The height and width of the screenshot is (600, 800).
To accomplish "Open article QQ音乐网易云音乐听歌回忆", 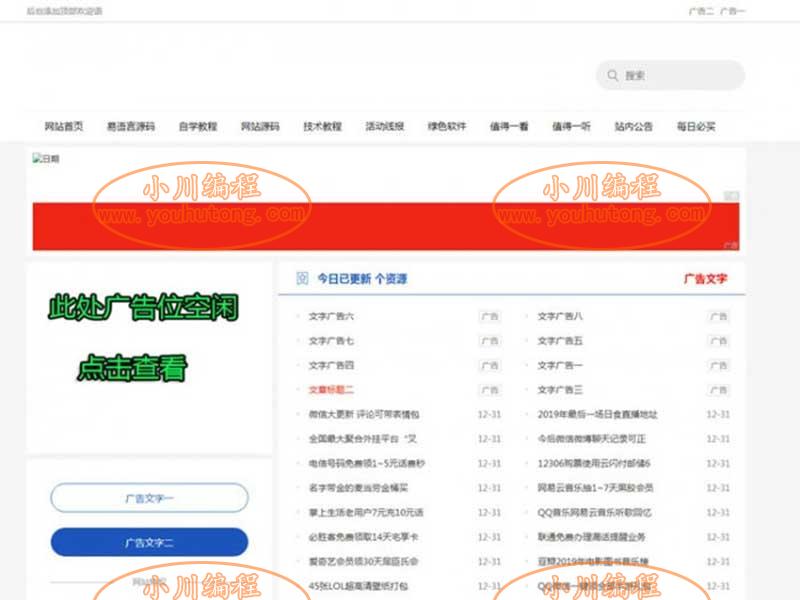I will pyautogui.click(x=594, y=512).
